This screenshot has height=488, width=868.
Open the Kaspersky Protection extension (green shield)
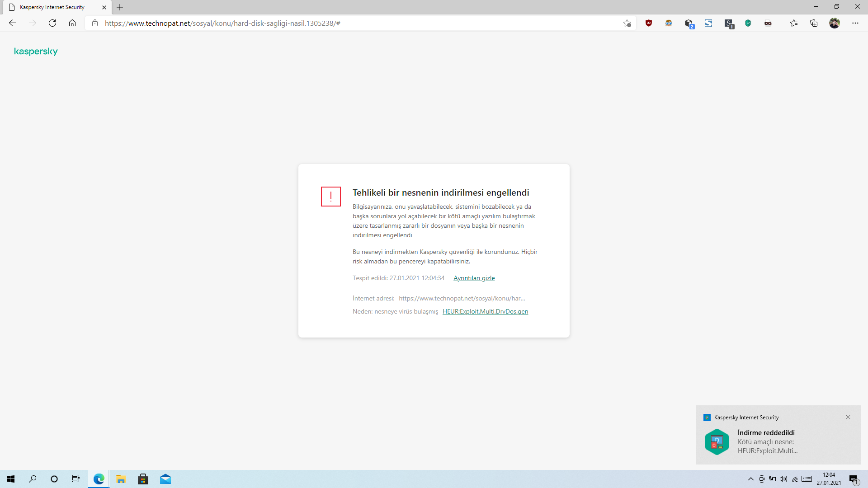(x=748, y=23)
